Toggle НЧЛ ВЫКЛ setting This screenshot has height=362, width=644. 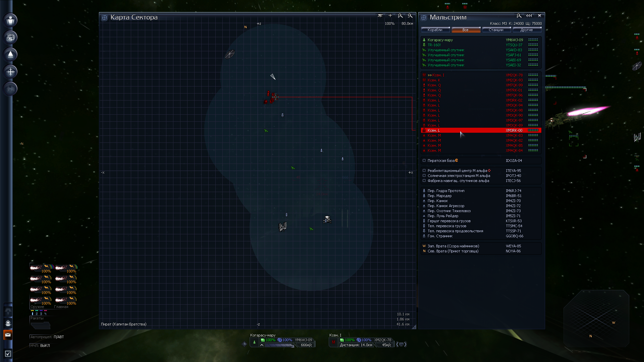pos(40,346)
